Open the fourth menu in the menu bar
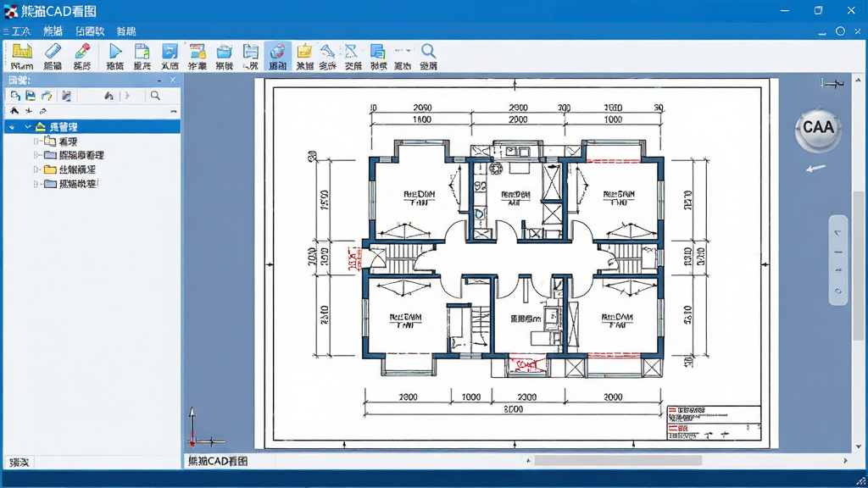Viewport: 868px width, 488px height. pyautogui.click(x=126, y=31)
